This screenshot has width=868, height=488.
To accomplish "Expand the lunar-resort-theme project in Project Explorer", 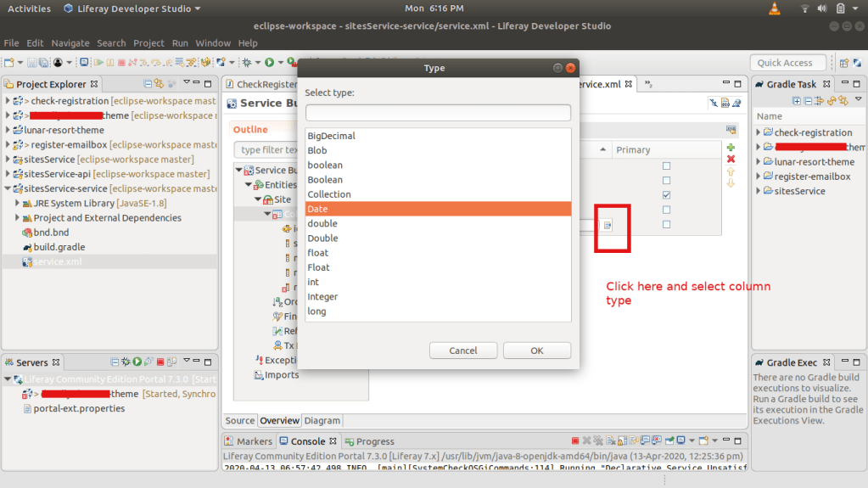I will (8, 131).
